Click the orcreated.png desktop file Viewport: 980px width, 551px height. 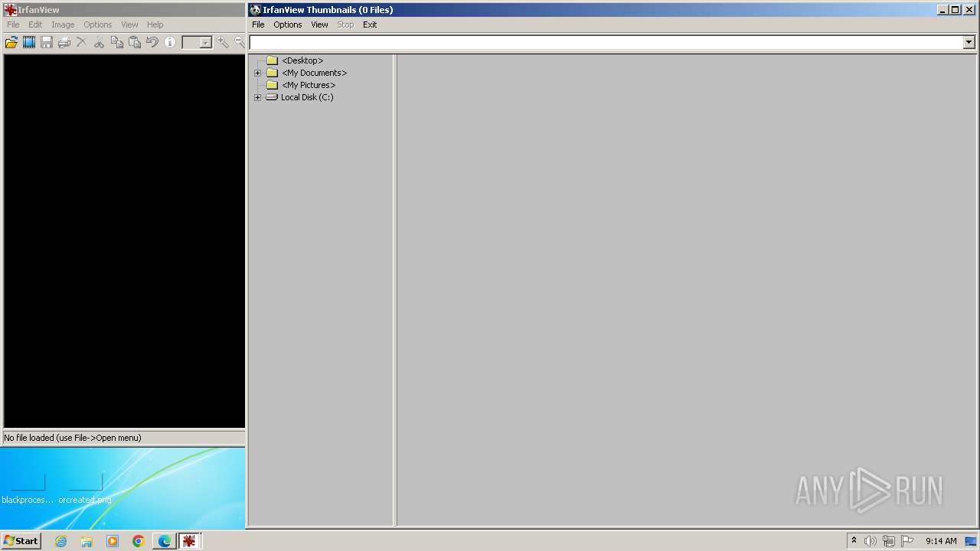click(x=85, y=488)
